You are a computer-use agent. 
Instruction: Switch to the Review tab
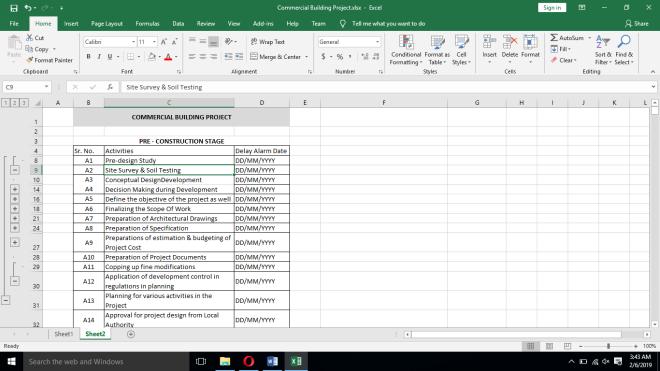[x=206, y=24]
